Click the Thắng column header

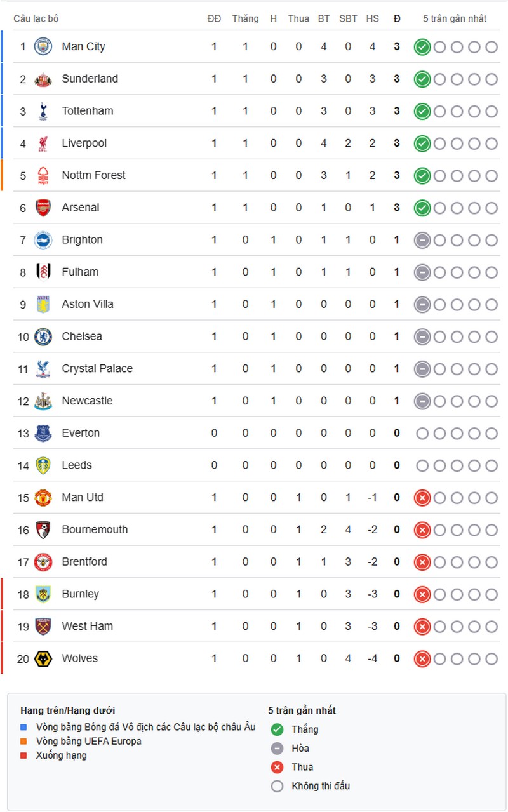point(245,18)
